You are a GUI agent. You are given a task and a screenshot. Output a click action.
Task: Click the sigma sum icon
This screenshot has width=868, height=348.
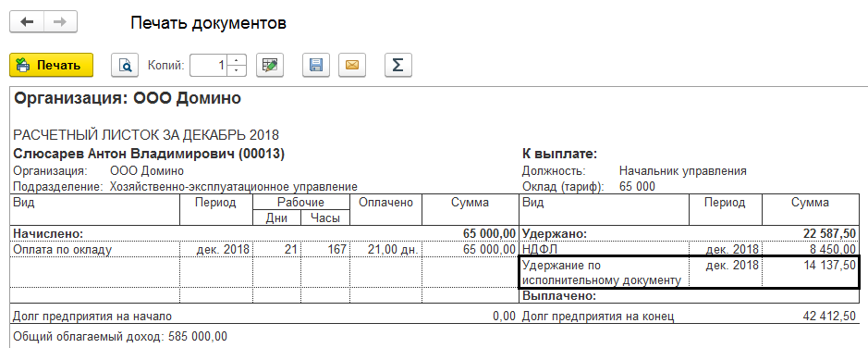[x=398, y=66]
